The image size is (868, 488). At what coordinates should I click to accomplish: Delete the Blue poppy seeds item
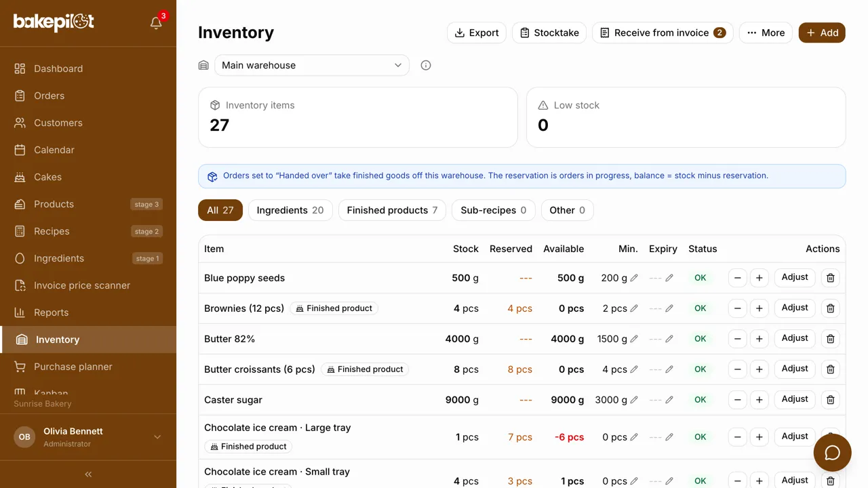pos(831,278)
